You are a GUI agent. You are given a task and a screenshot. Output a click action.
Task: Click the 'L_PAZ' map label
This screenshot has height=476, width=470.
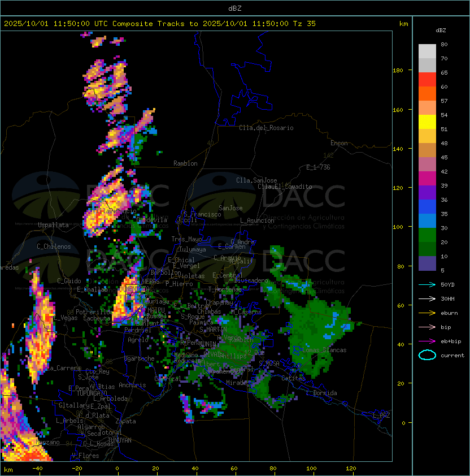pos(381,416)
